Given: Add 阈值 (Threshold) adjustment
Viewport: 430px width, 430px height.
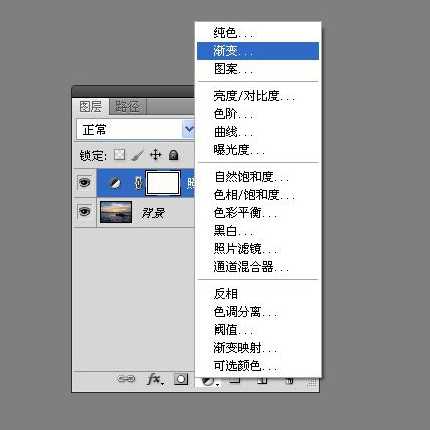Looking at the screenshot, I should pyautogui.click(x=258, y=330).
